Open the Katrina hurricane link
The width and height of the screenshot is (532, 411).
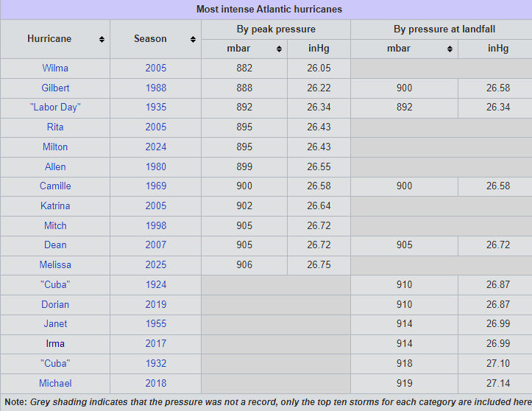pyautogui.click(x=55, y=205)
